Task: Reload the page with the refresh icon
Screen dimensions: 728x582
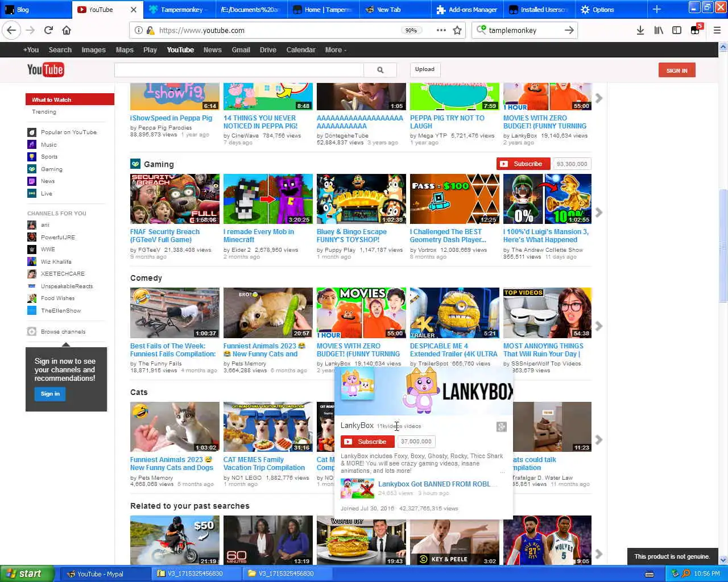Action: pyautogui.click(x=48, y=30)
